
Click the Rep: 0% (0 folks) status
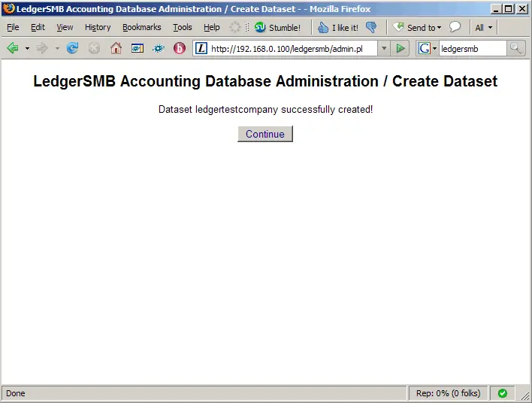(x=448, y=393)
